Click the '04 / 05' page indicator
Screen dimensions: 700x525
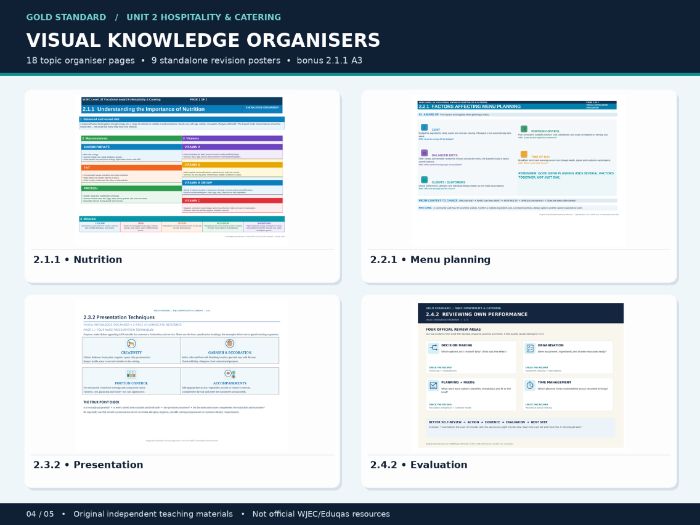click(40, 514)
